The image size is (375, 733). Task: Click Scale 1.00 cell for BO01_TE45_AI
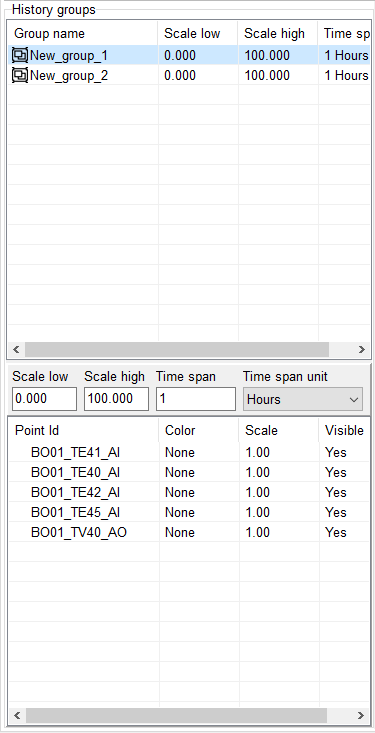[x=258, y=512]
